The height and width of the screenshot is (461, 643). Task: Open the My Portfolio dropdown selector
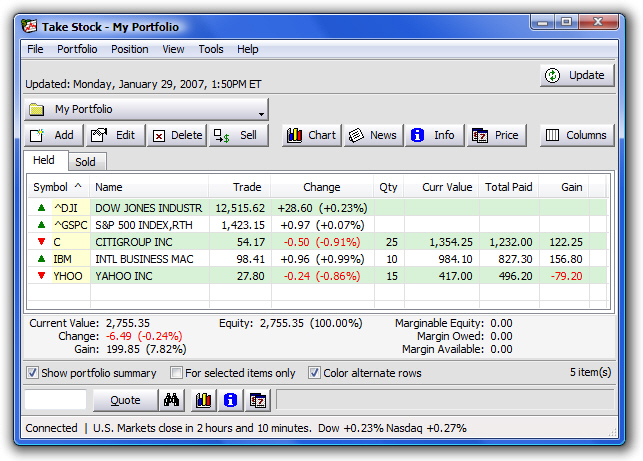[146, 109]
